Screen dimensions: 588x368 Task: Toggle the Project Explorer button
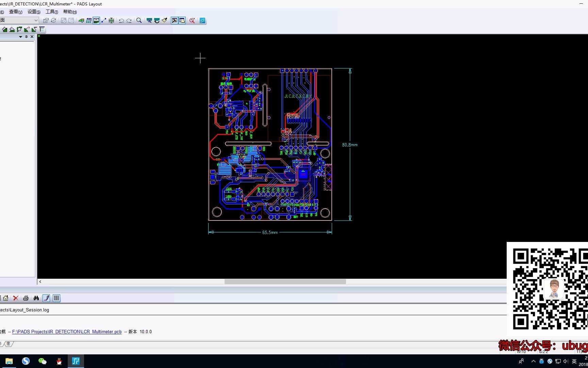coord(182,20)
